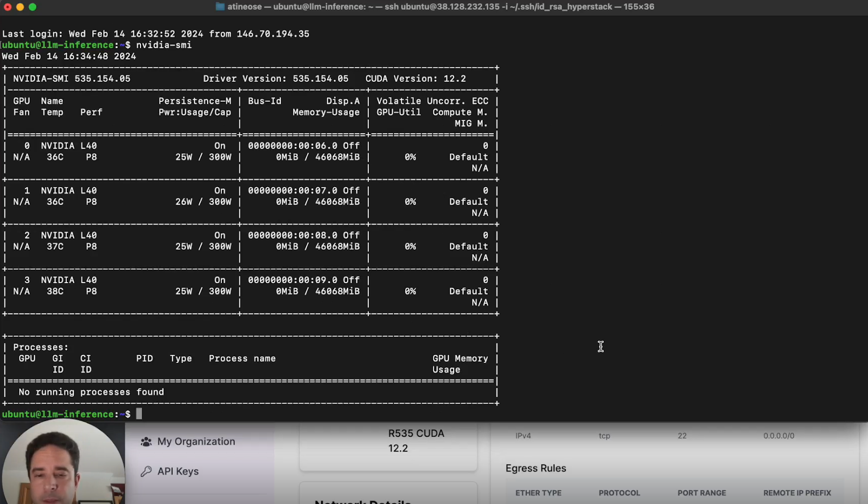Click 'Processes:' section label

(x=41, y=347)
